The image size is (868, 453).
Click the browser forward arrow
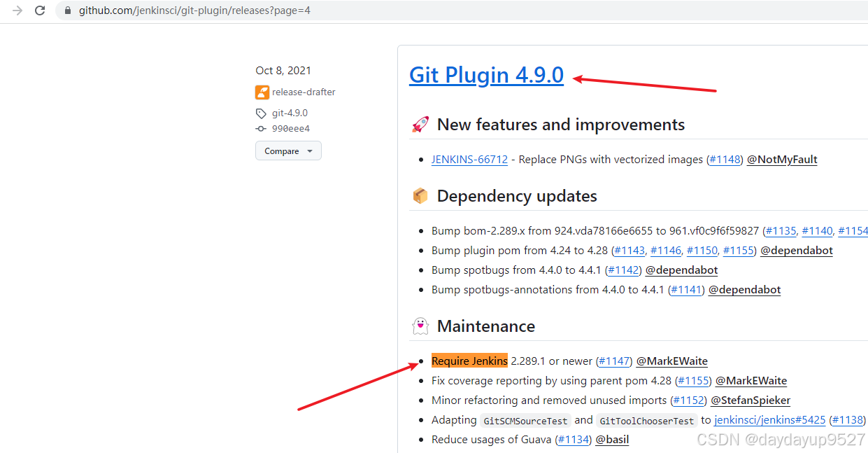(x=17, y=11)
